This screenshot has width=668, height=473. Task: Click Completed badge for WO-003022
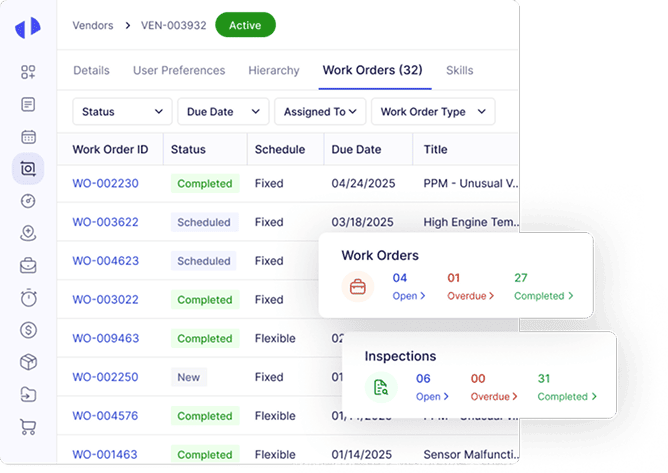point(205,300)
